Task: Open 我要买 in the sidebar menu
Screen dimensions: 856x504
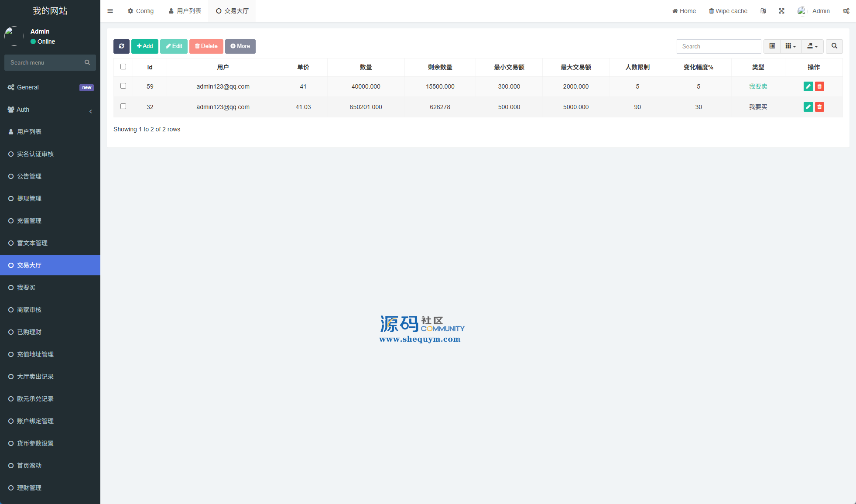Action: point(26,288)
